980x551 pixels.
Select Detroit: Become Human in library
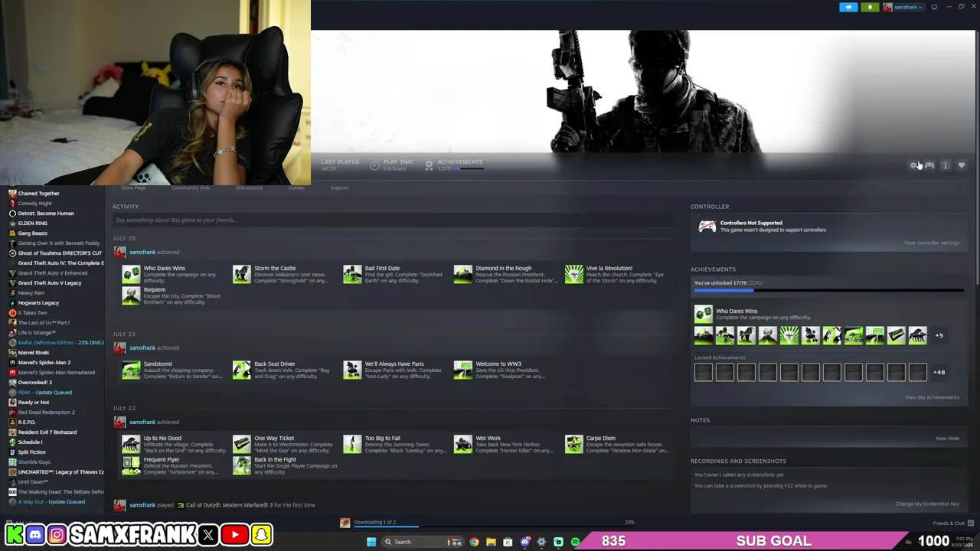[46, 214]
